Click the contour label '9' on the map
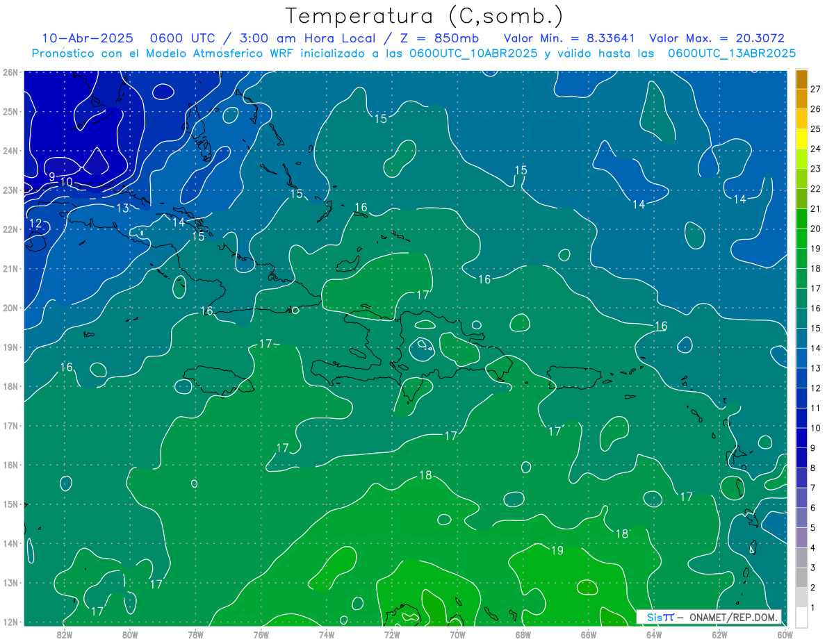 pyautogui.click(x=52, y=177)
